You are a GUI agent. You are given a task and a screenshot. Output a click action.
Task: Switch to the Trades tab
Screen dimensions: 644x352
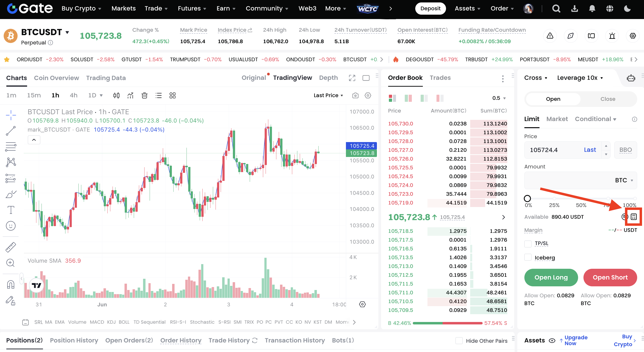(440, 78)
